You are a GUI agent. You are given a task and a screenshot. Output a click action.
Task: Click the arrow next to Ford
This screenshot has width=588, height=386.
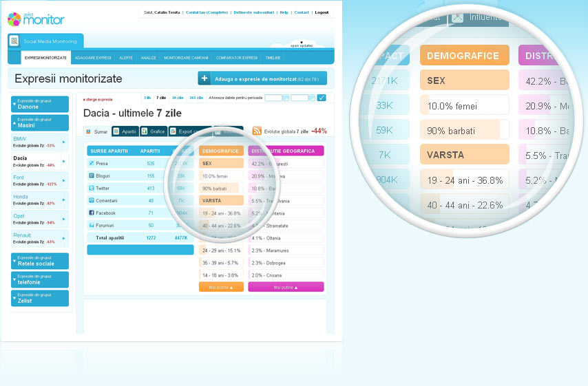coord(64,181)
